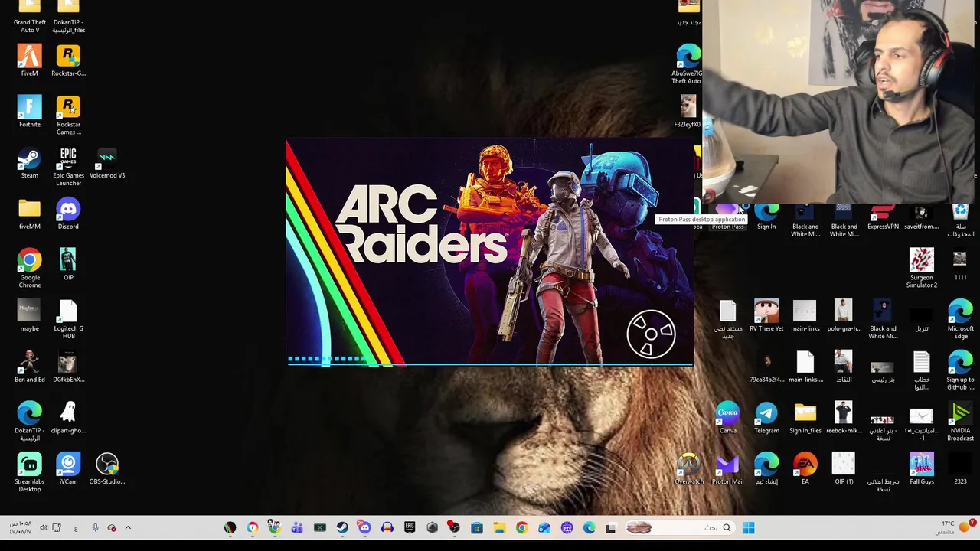
Task: Open the FiveM desktop shortcut
Action: [x=29, y=61]
